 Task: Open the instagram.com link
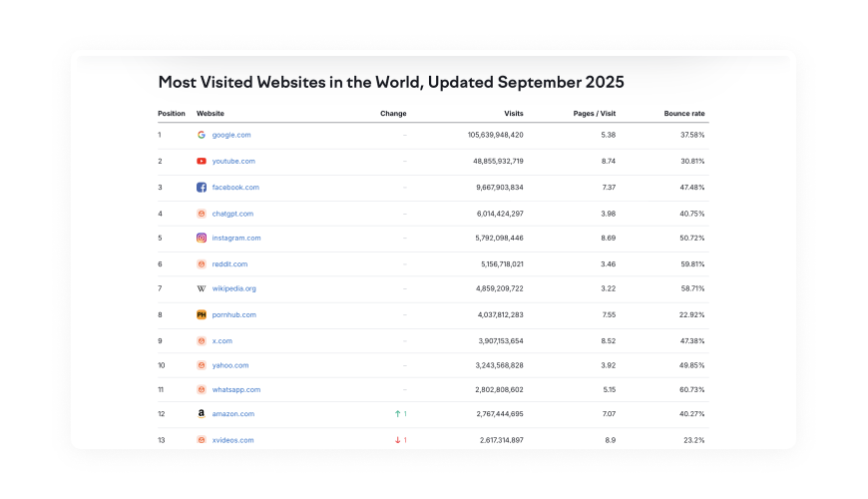pos(236,239)
